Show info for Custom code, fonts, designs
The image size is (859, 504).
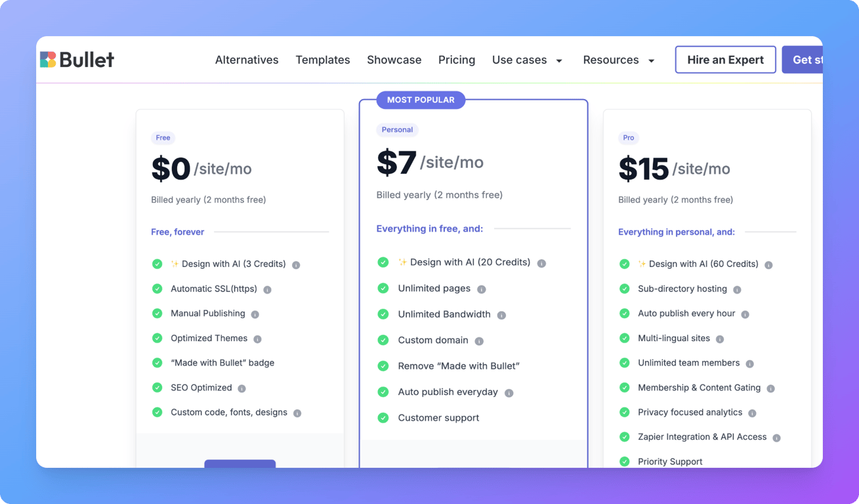[x=297, y=413]
